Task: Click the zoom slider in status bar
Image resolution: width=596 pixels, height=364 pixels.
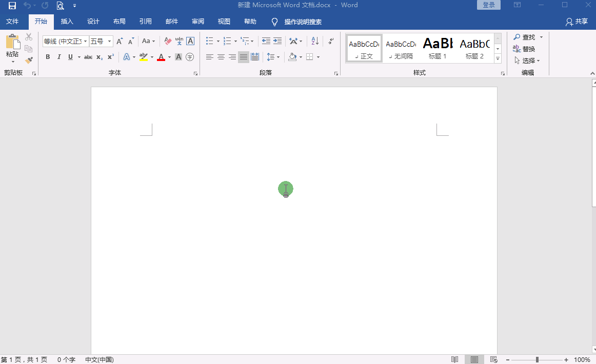Action: pos(537,360)
